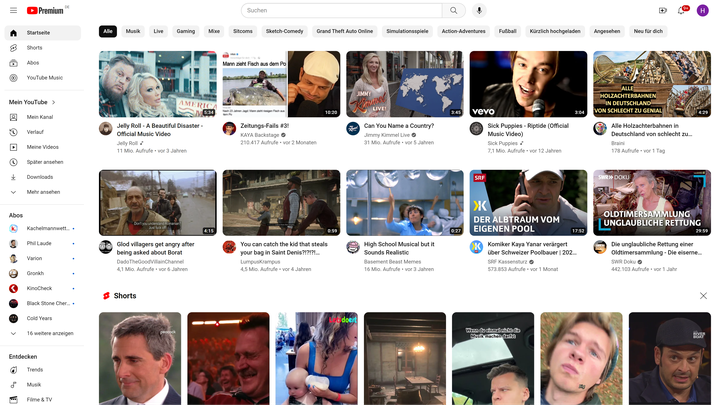
Task: Click the YouTube Premium logo
Action: (47, 10)
